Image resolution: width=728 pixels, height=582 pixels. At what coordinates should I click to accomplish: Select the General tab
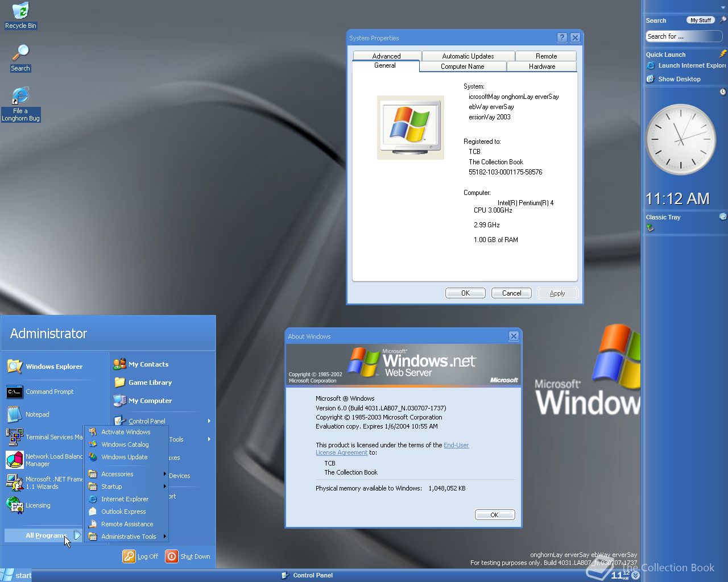coord(385,66)
